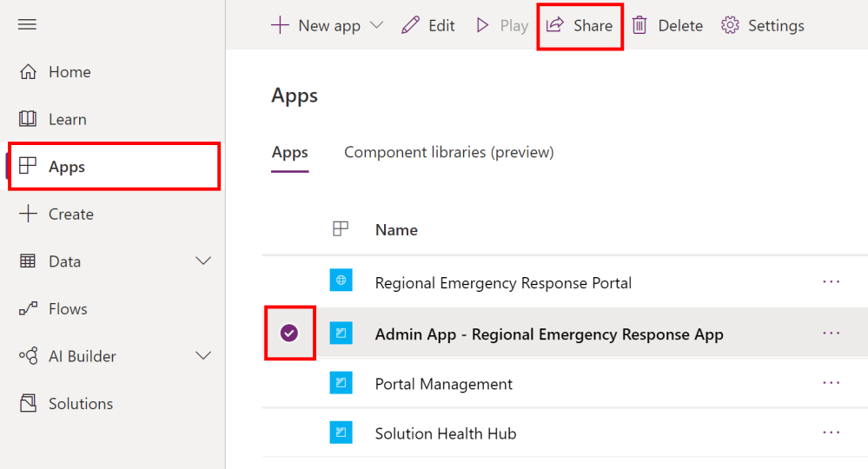Screen dimensions: 868x469
Task: Click Regional Emergency Response Portal globe icon
Action: click(341, 281)
